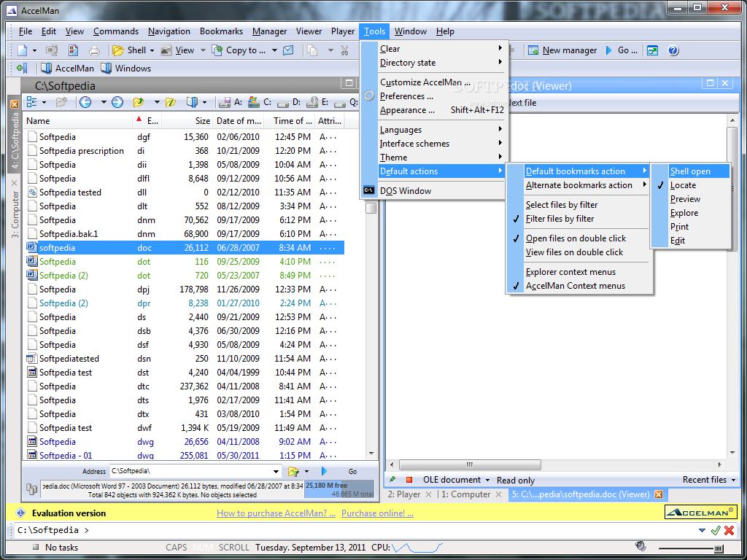Image resolution: width=747 pixels, height=560 pixels.
Task: Choose the Shell open bookmark action
Action: (x=690, y=171)
